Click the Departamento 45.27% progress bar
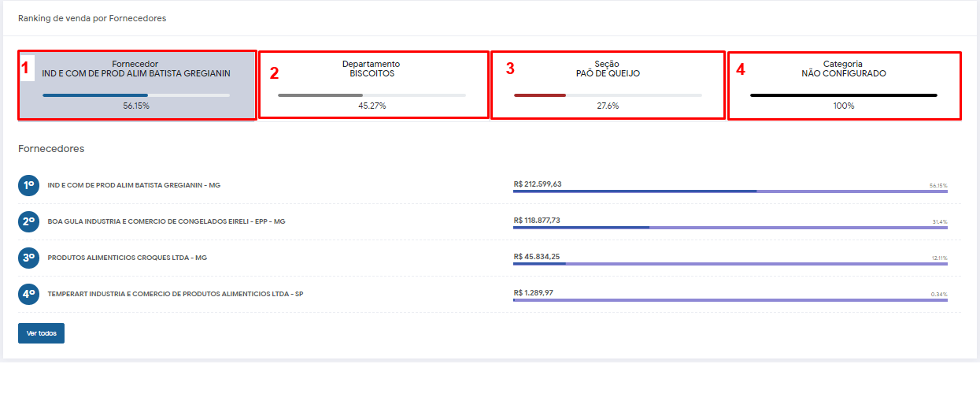 pyautogui.click(x=372, y=95)
